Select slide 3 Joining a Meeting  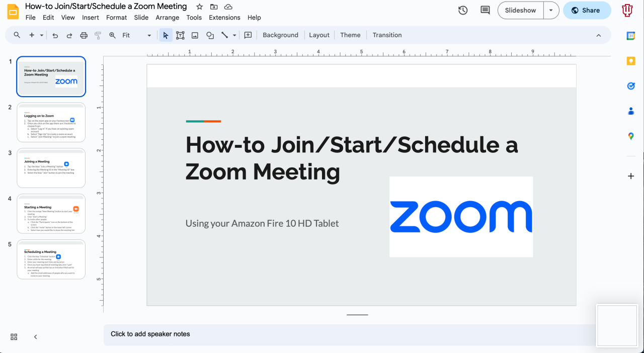click(51, 168)
